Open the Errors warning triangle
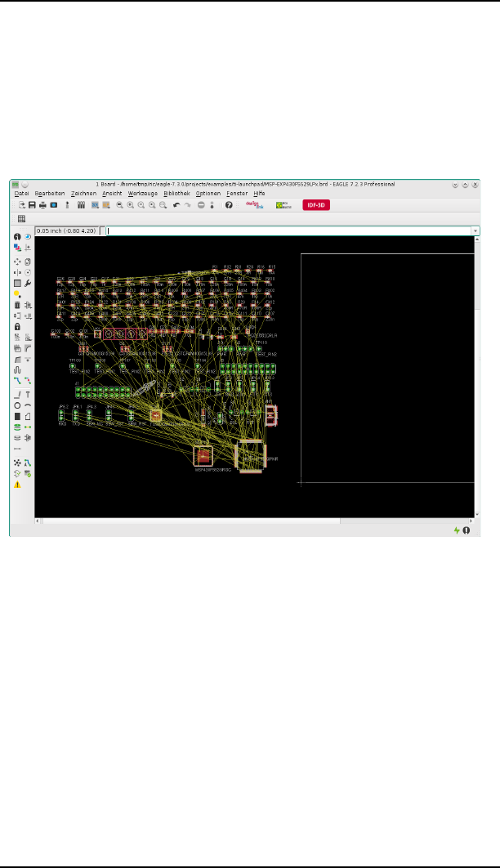The width and height of the screenshot is (500, 868). [x=17, y=485]
